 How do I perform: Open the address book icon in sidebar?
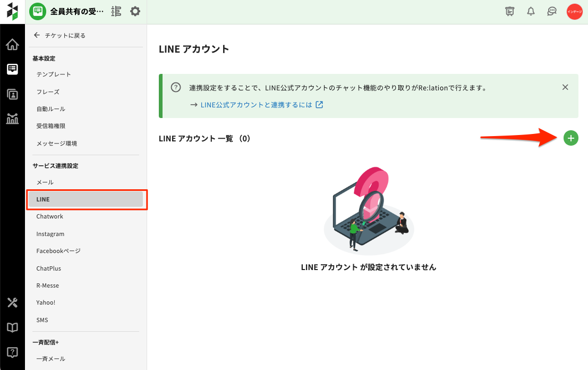pyautogui.click(x=12, y=94)
